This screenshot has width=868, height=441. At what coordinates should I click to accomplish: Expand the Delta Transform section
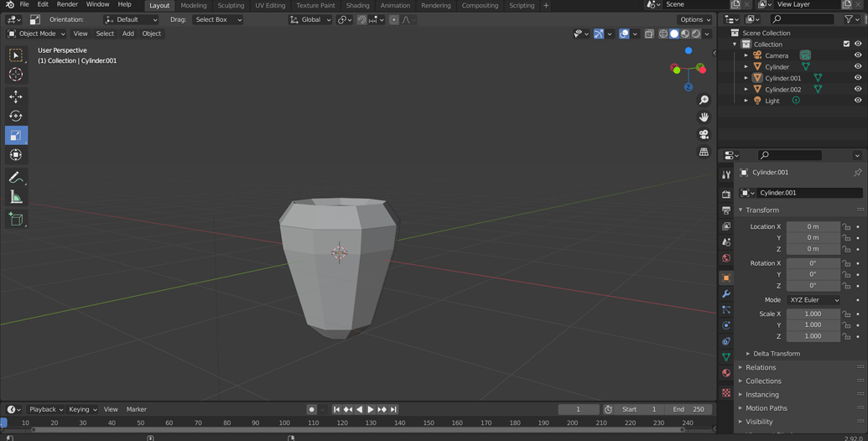click(x=777, y=354)
